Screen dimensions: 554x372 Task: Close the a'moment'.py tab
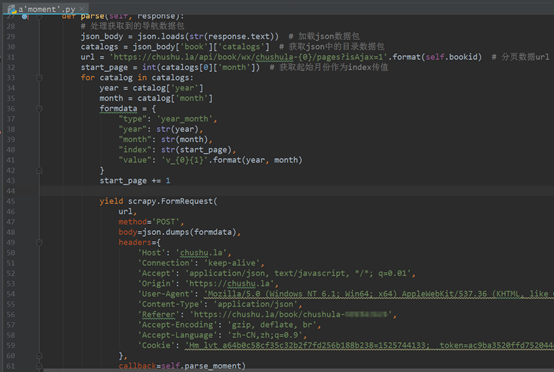[x=82, y=8]
